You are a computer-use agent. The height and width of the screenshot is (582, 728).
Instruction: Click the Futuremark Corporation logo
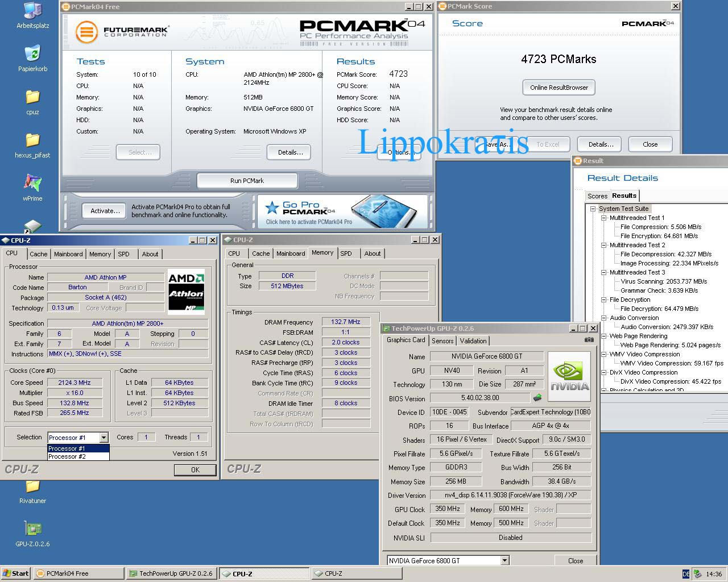(x=122, y=32)
